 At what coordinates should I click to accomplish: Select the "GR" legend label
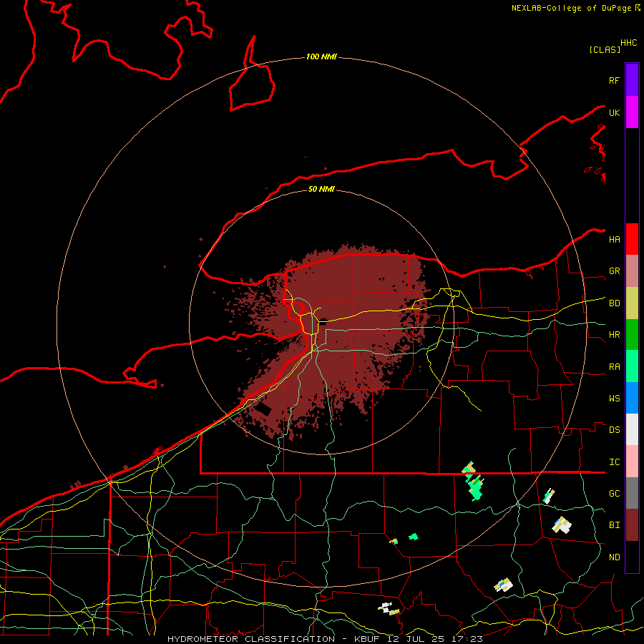click(614, 271)
